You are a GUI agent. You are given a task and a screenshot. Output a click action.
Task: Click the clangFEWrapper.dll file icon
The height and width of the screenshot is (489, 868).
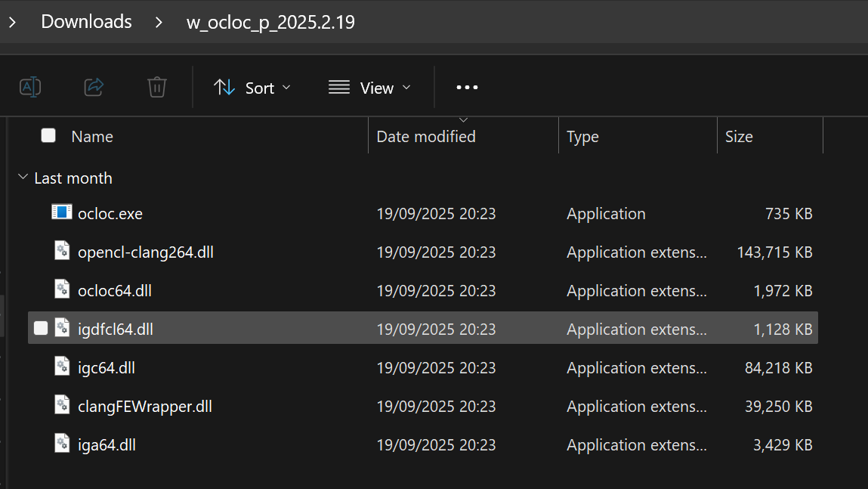tap(62, 405)
